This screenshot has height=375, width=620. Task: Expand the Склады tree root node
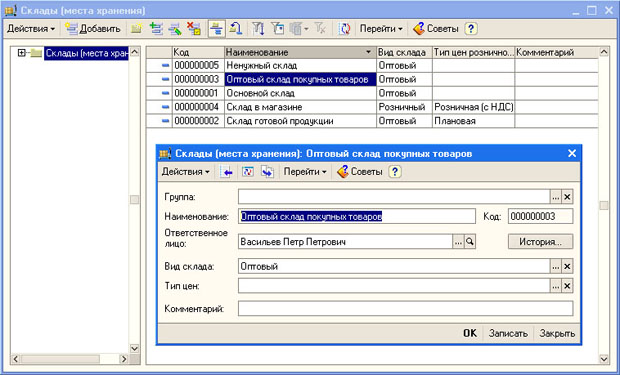(22, 53)
